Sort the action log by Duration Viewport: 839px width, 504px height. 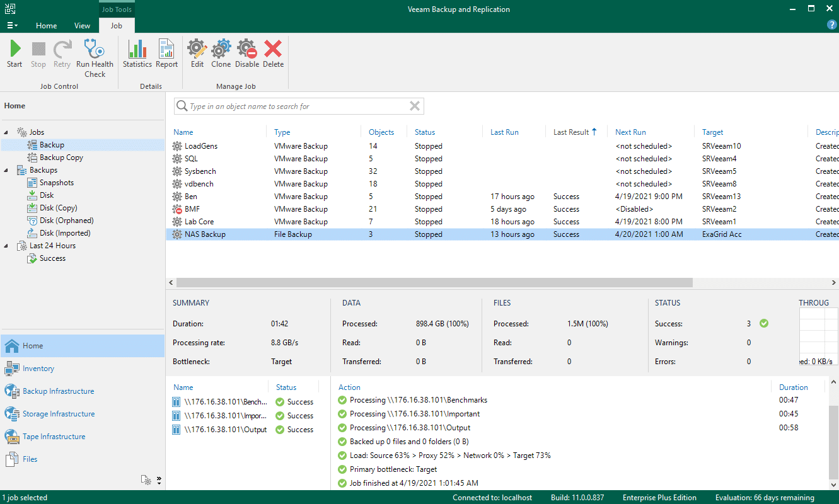click(x=793, y=387)
